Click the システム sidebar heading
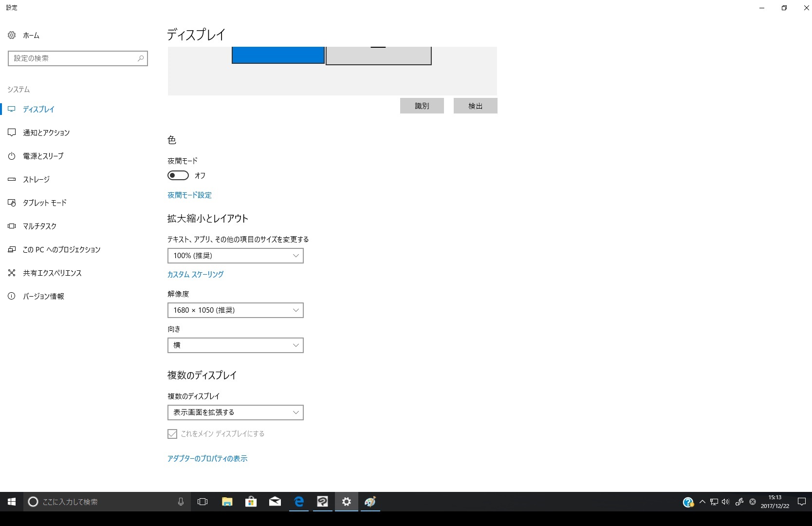This screenshot has width=812, height=526. coord(18,90)
